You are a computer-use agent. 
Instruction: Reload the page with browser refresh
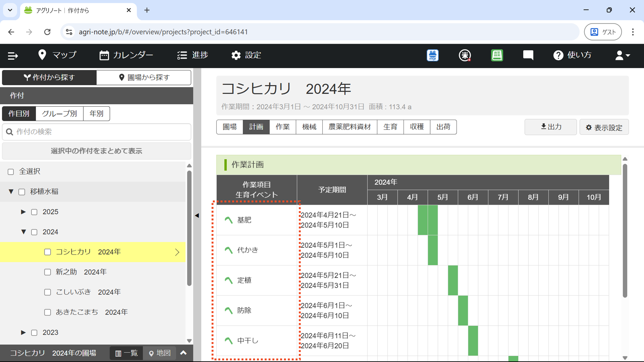coord(47,32)
